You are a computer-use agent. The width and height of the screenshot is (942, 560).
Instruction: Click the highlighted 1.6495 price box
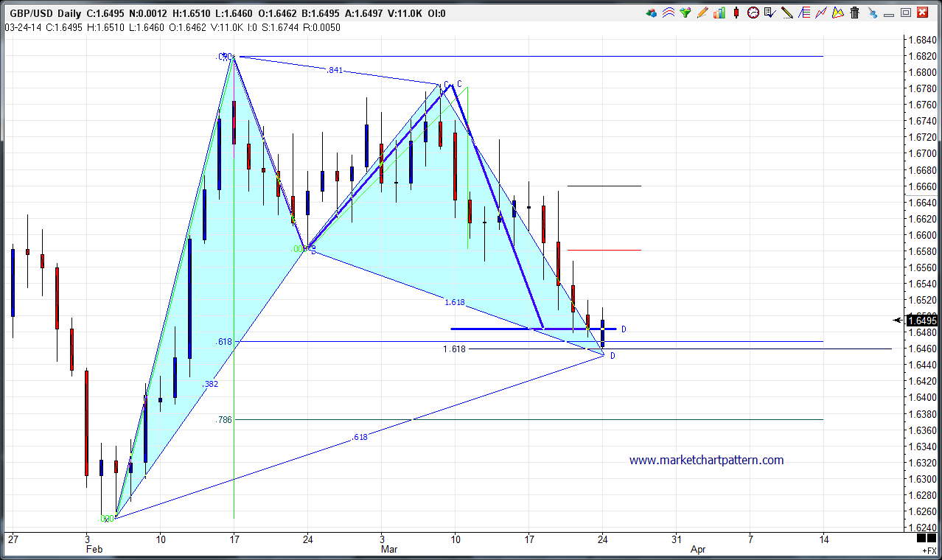click(x=921, y=320)
